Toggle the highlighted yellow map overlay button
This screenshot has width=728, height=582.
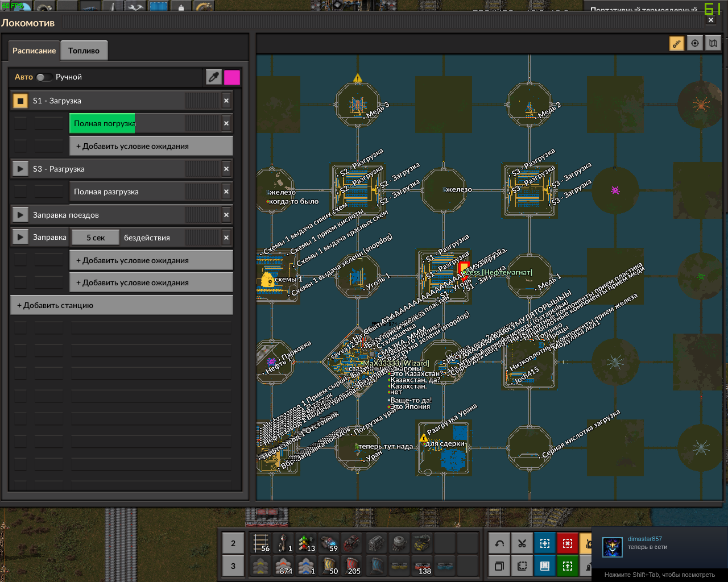coord(676,43)
